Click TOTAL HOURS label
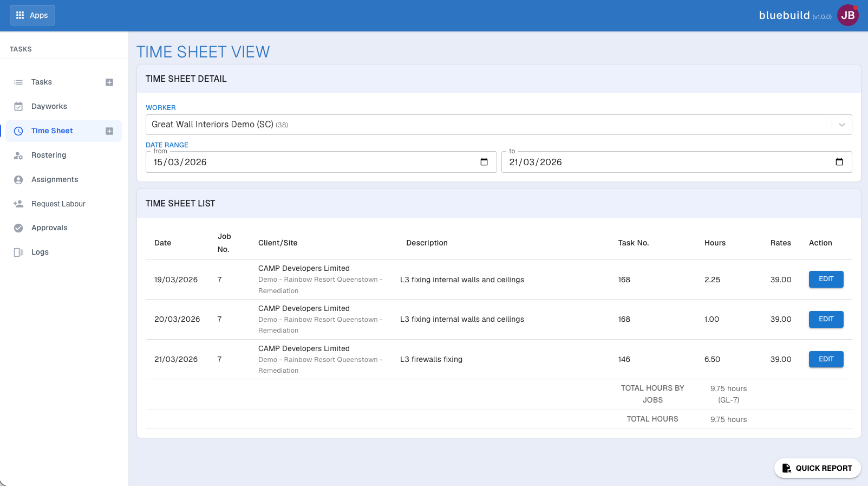The height and width of the screenshot is (486, 868). 652,419
